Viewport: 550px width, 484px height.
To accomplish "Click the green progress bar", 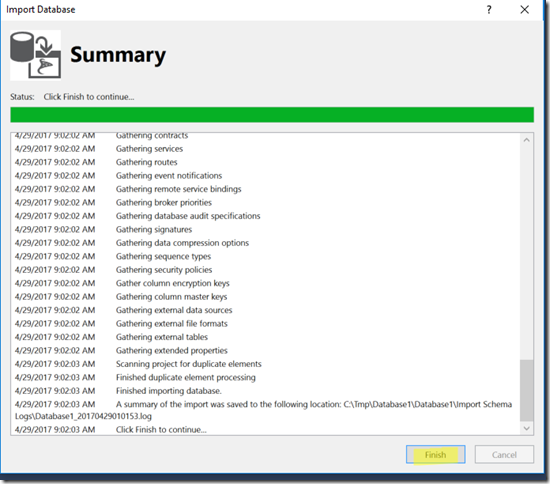I will [x=272, y=115].
